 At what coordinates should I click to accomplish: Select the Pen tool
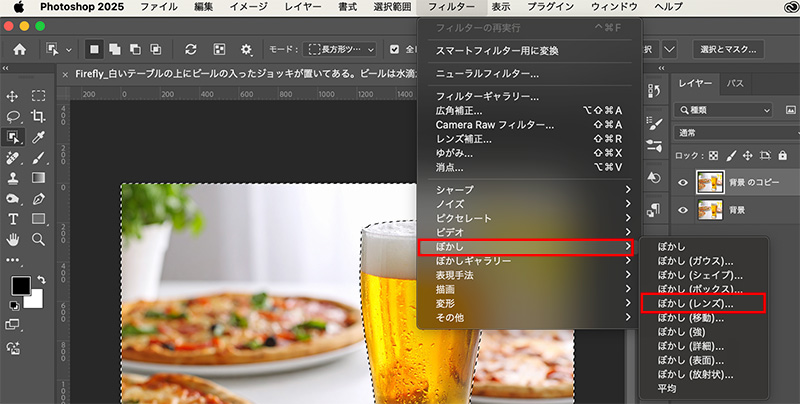click(x=38, y=198)
